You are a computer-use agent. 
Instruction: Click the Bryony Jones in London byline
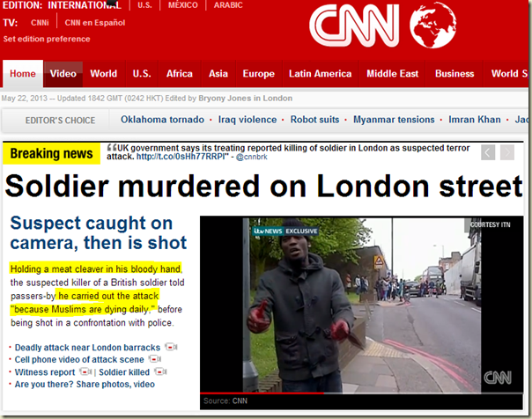point(246,99)
